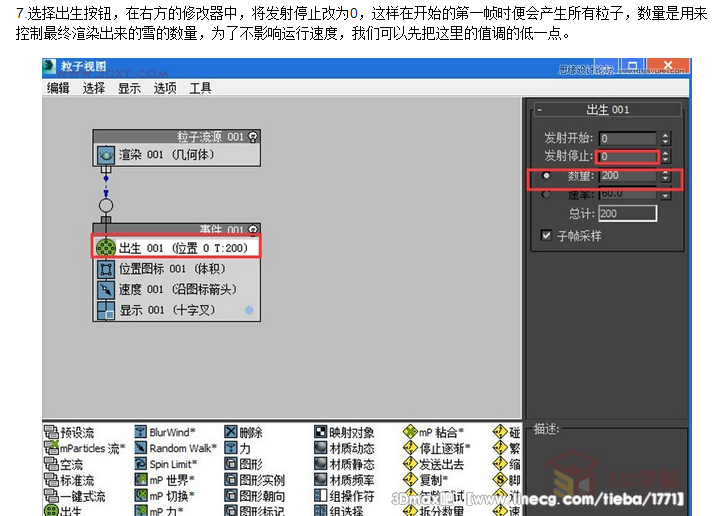This screenshot has width=713, height=516.
Task: Click the 数量 value field showing 200
Action: 628,175
